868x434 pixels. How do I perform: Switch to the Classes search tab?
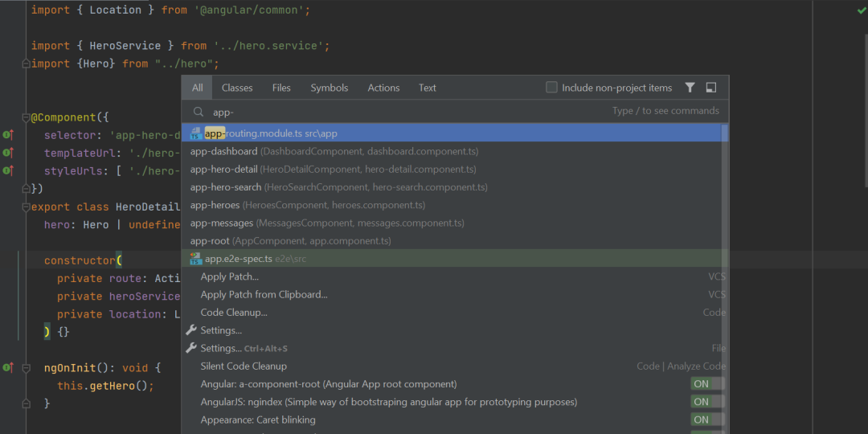point(237,88)
